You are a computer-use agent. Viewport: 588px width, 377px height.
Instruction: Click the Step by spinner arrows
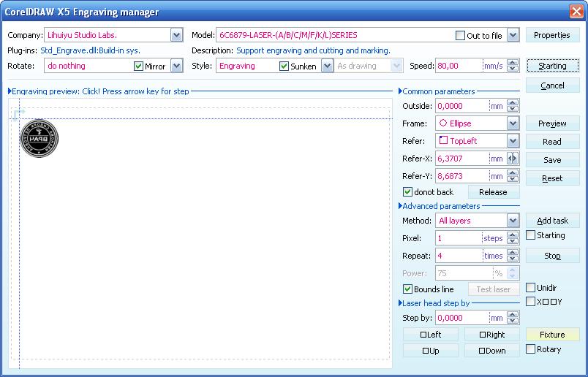(513, 318)
